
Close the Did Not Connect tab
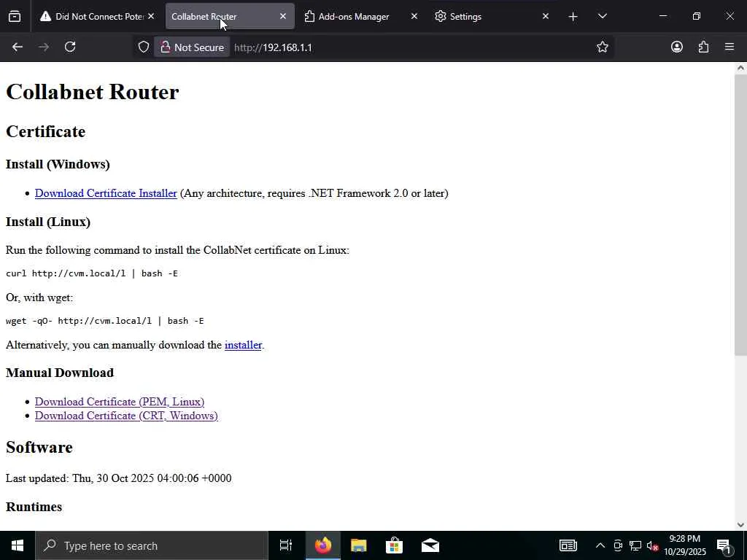151,16
